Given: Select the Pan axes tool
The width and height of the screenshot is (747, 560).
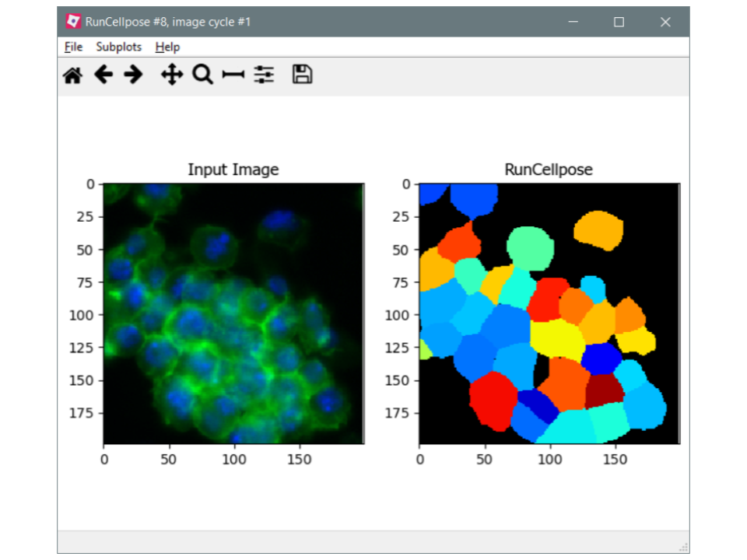Looking at the screenshot, I should (x=171, y=75).
